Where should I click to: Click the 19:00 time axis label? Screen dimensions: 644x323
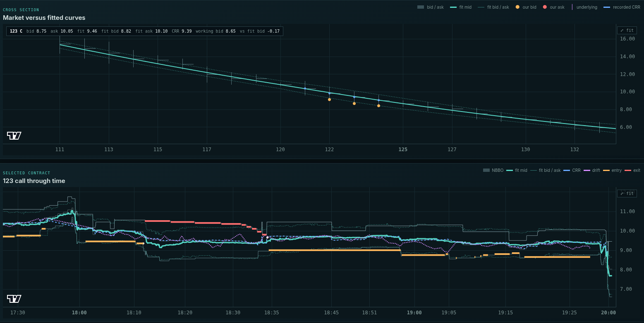414,313
